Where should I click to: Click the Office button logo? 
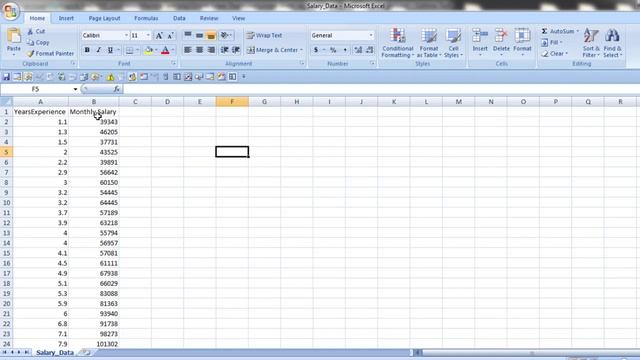[11, 11]
